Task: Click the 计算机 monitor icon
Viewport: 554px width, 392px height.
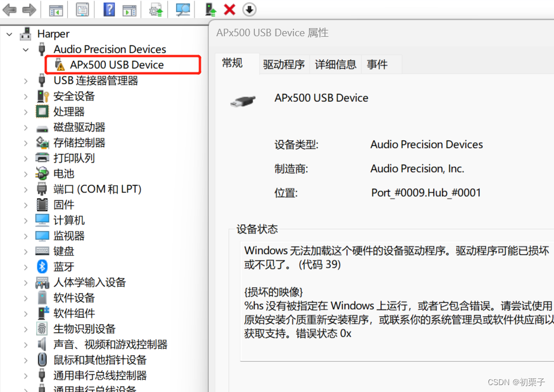Action: point(42,220)
